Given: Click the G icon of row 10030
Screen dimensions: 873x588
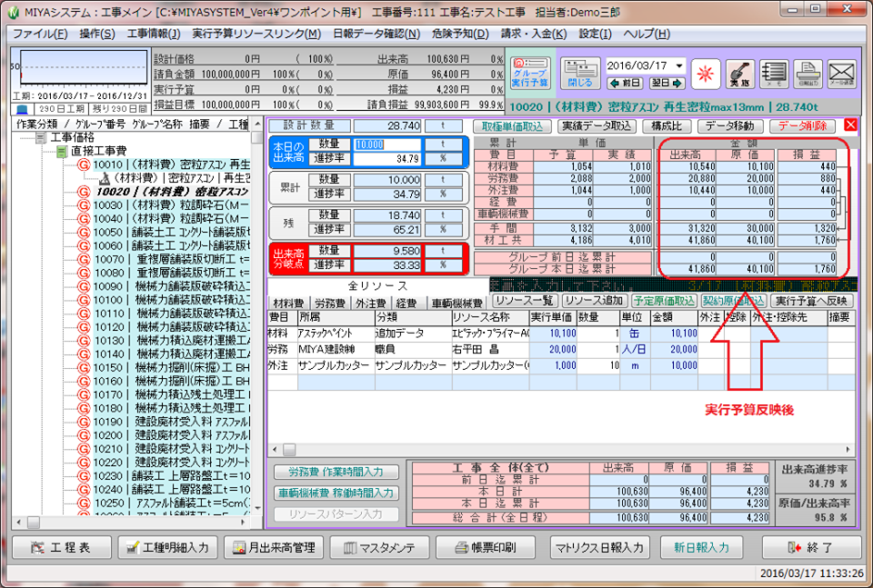Looking at the screenshot, I should 84,205.
